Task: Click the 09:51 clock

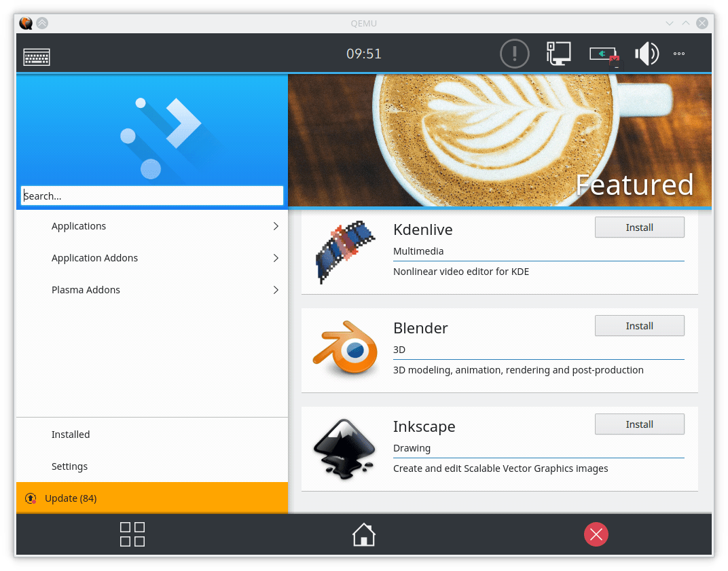Action: (364, 54)
